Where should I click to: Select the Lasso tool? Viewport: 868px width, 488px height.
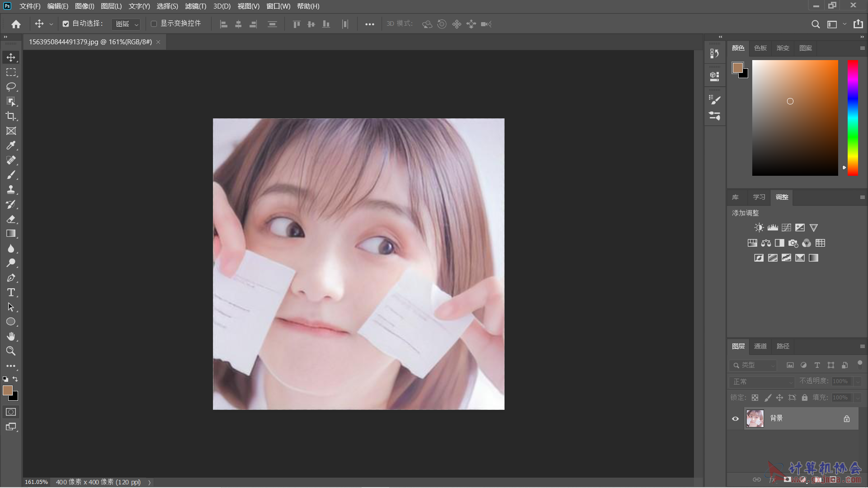(11, 87)
